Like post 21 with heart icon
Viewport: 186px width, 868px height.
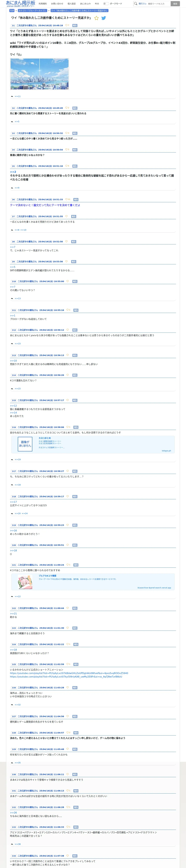[67, 565]
